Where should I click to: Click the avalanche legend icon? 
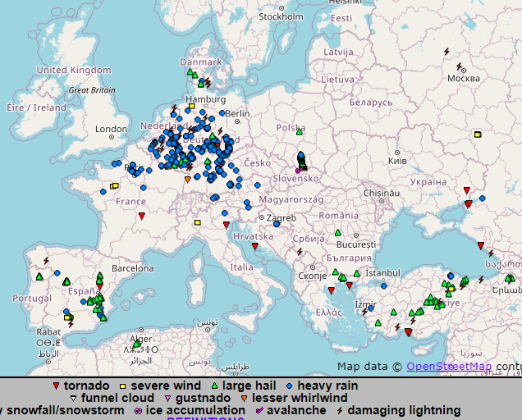tap(259, 410)
